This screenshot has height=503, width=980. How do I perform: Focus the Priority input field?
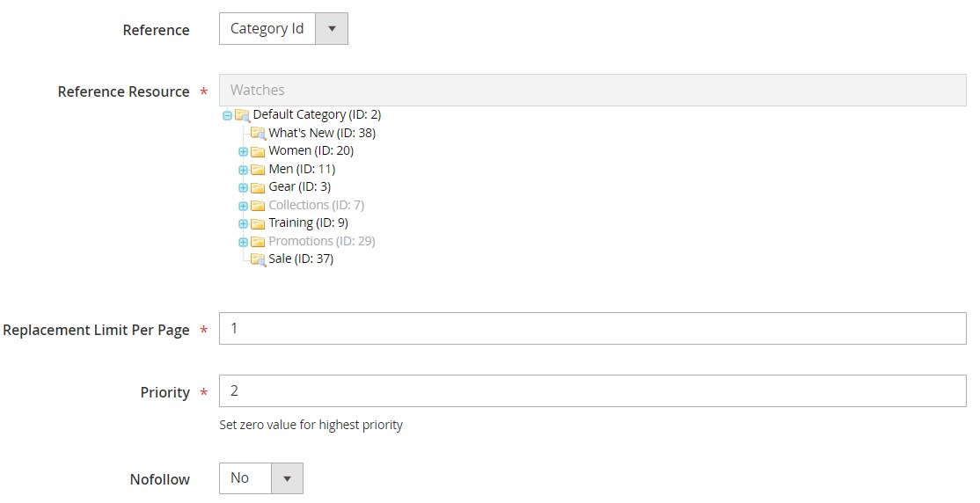(x=592, y=391)
